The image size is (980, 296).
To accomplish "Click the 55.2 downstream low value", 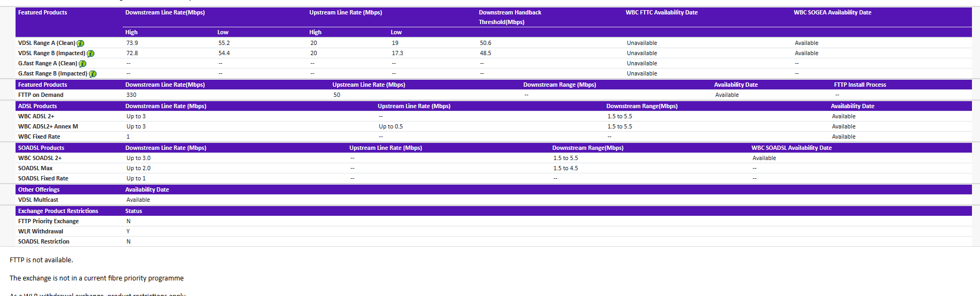I will pos(224,43).
